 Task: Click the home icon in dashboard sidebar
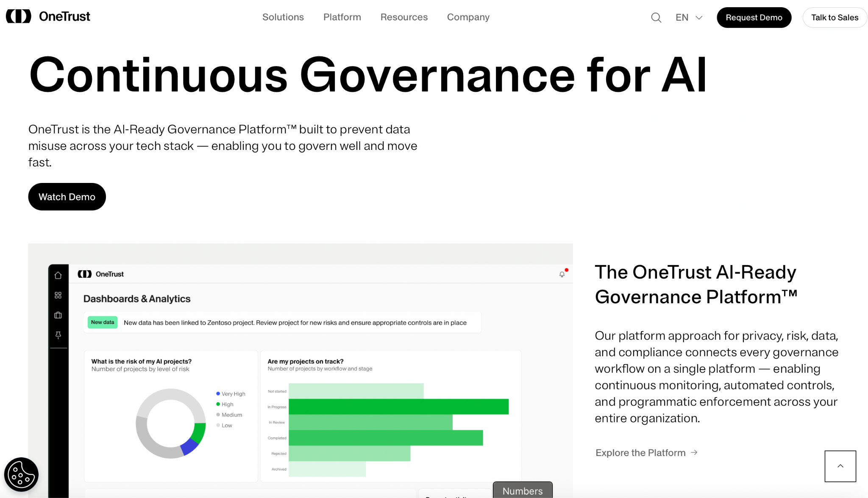pos(58,275)
